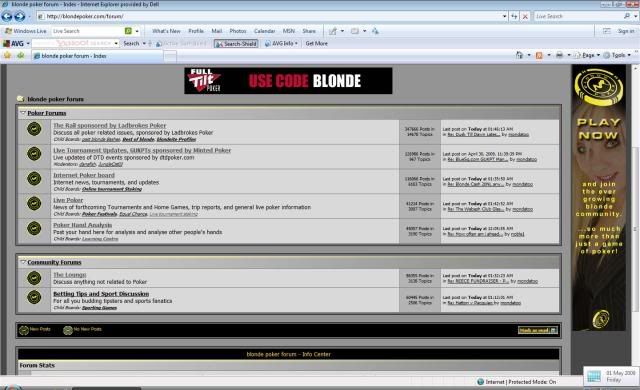Screen dimensions: 640x390
Task: Click the Refresh page button
Action: [x=514, y=16]
